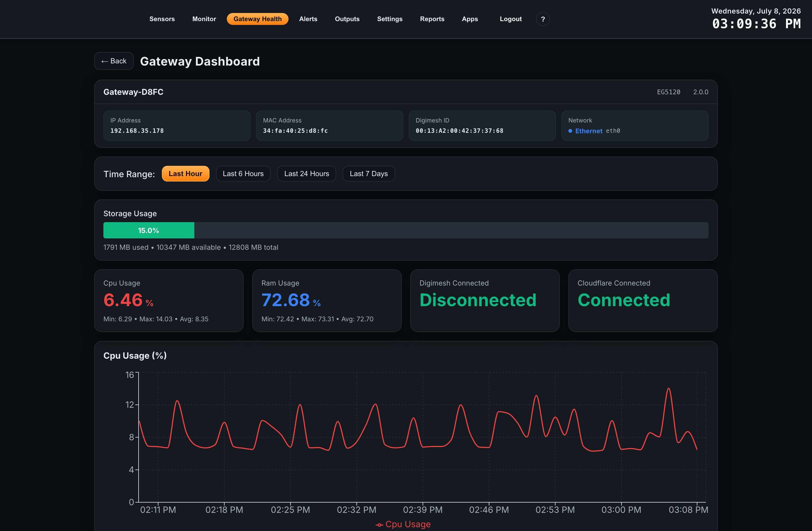Choose the Last 24 Hours range
The width and height of the screenshot is (812, 531).
point(306,173)
